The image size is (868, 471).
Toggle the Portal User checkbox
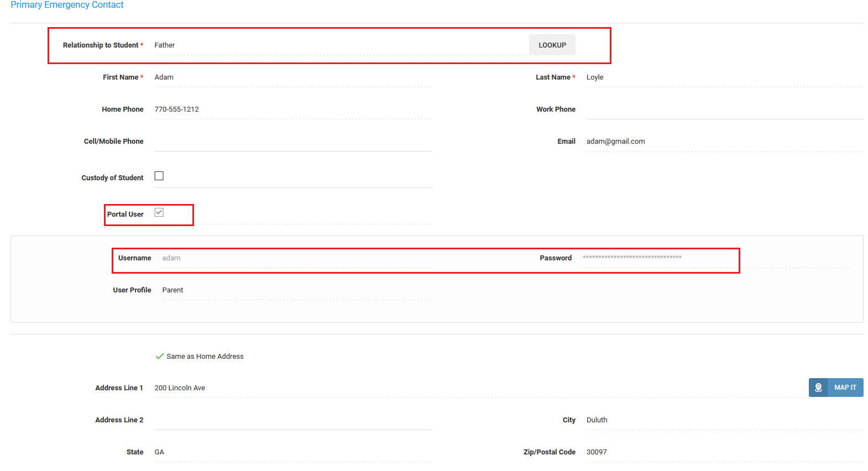159,212
